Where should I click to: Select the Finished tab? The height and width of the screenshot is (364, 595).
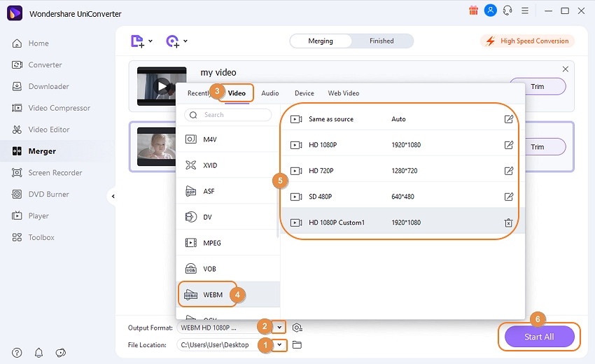(381, 41)
